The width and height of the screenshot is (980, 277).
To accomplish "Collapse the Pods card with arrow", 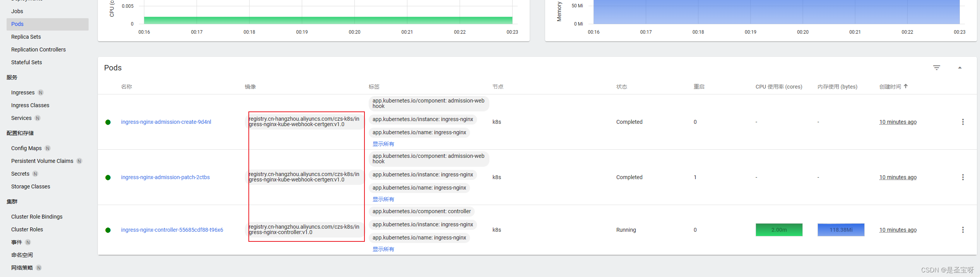I will (x=960, y=68).
